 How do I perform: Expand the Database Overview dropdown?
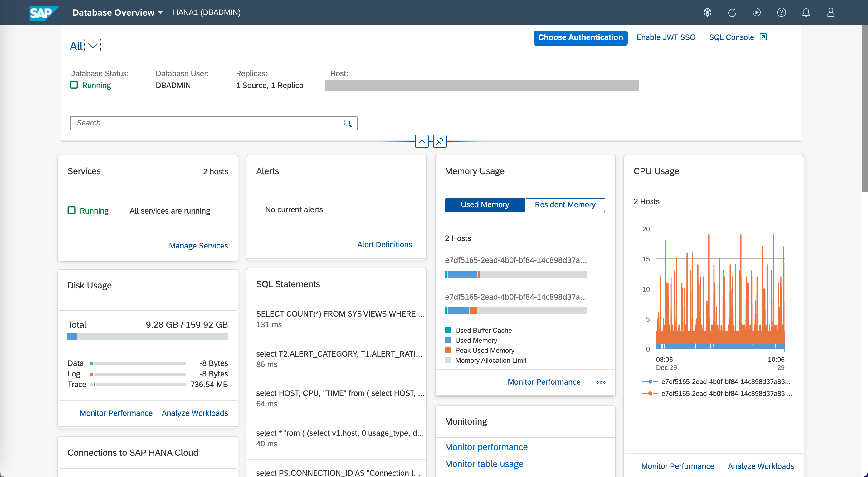(x=160, y=12)
